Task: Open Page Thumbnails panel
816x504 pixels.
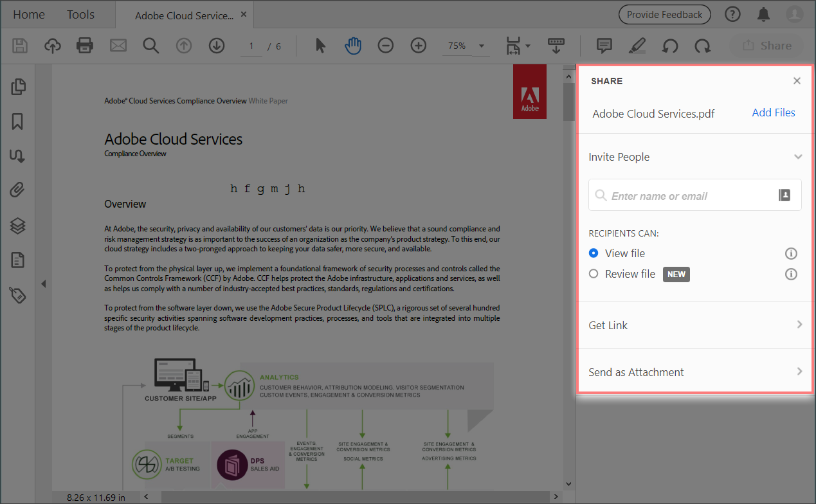Action: [18, 86]
